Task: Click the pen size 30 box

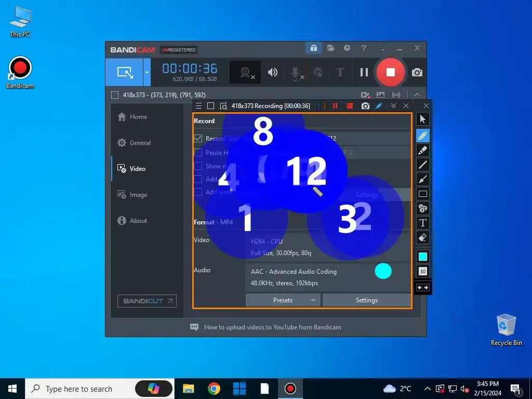Action: [x=423, y=271]
